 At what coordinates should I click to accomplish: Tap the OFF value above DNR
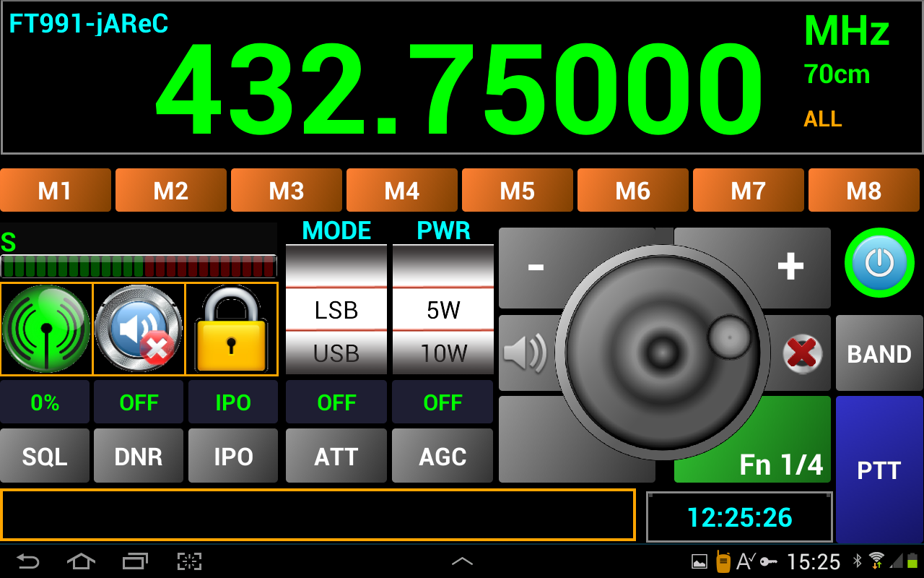pos(139,402)
